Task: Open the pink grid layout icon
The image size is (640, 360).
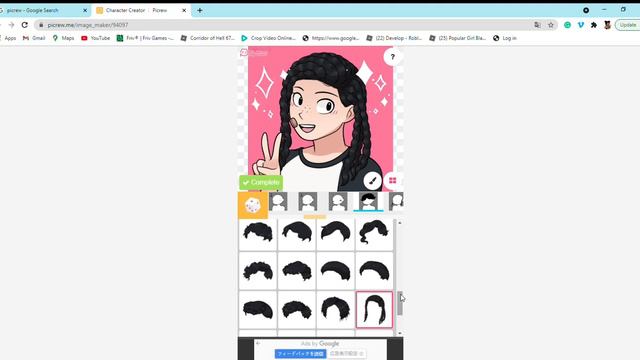Action: (x=393, y=180)
